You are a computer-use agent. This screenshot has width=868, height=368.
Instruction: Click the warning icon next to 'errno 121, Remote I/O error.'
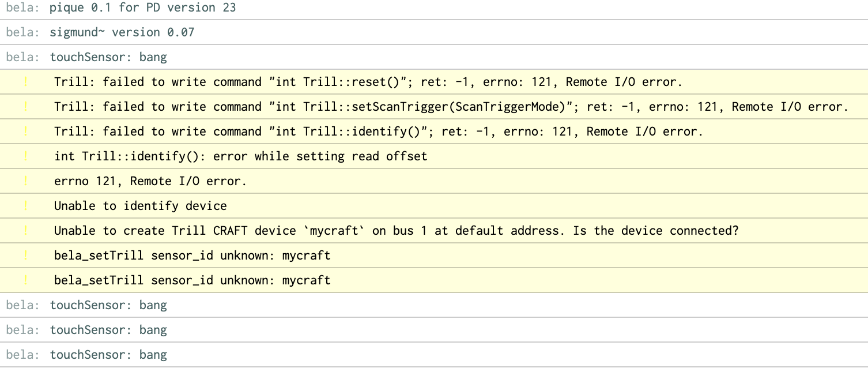(x=25, y=181)
